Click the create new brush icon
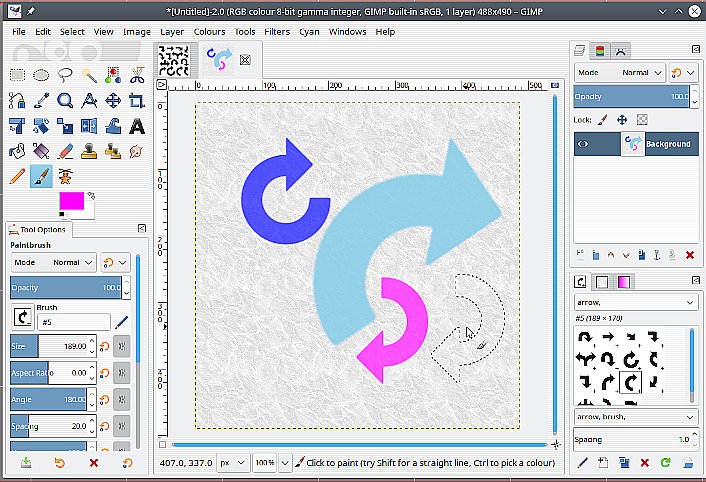This screenshot has width=706, height=482. 603,462
